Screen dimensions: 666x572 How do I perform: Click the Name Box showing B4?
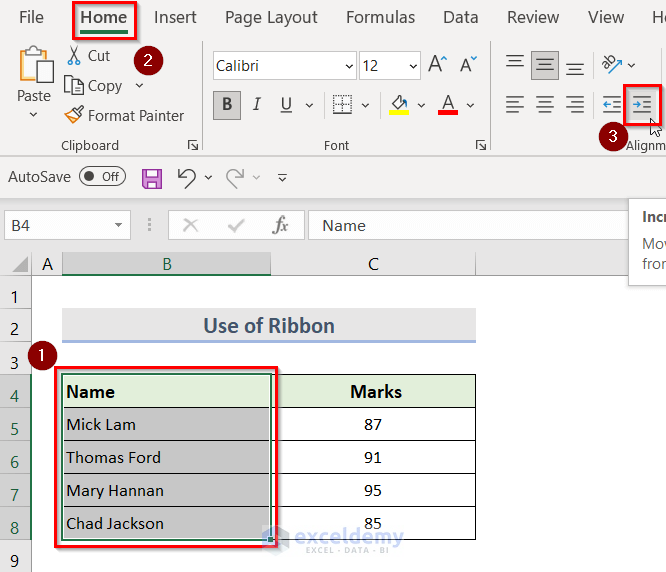[67, 225]
